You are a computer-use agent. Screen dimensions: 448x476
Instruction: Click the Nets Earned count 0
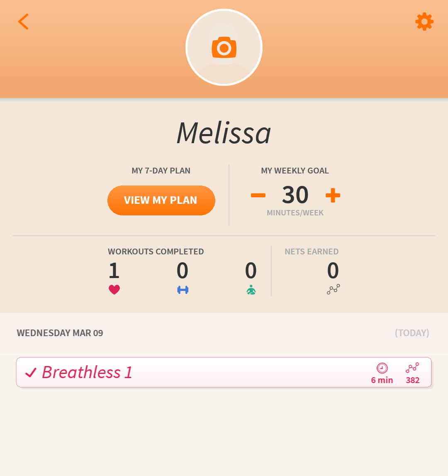333,271
